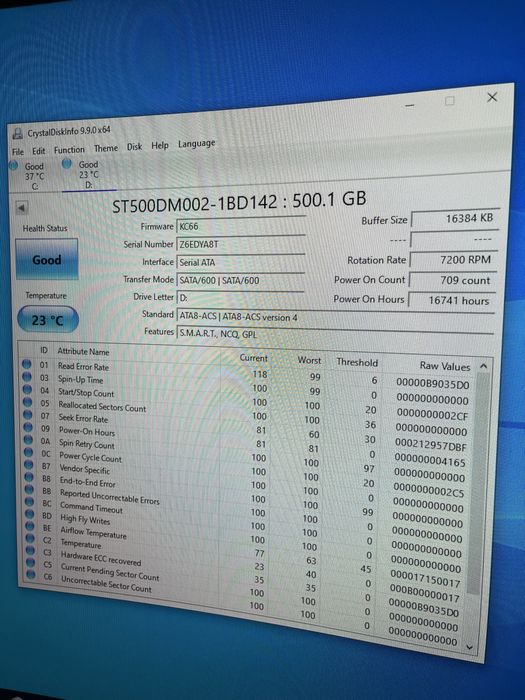Screen dimensions: 525x700
Task: Click the Buffer Size value 16384 KB
Action: pos(454,218)
